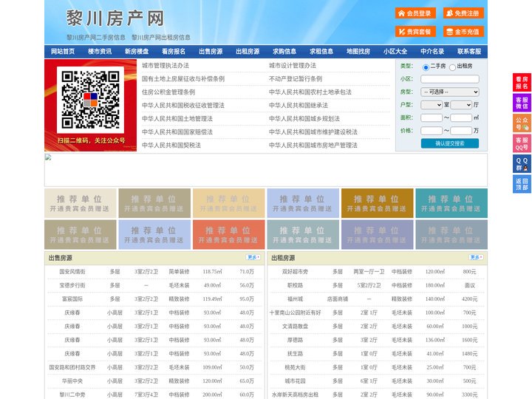Focus the minimum 面积 input field
The height and width of the screenshot is (399, 532).
point(432,117)
